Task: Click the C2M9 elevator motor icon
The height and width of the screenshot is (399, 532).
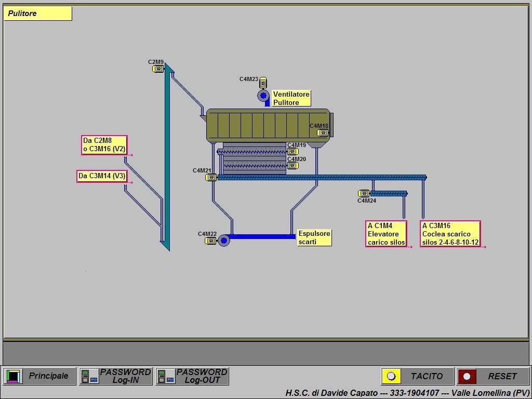Action: coord(158,69)
